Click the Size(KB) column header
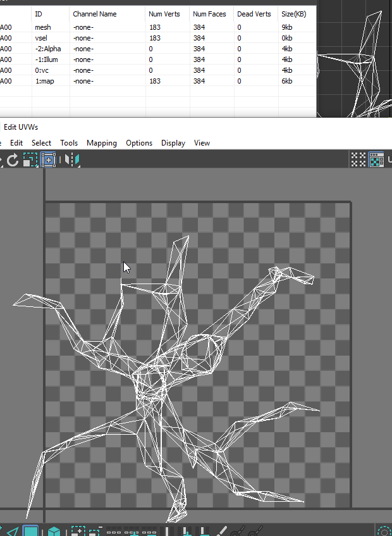This screenshot has height=536, width=392. (297, 14)
